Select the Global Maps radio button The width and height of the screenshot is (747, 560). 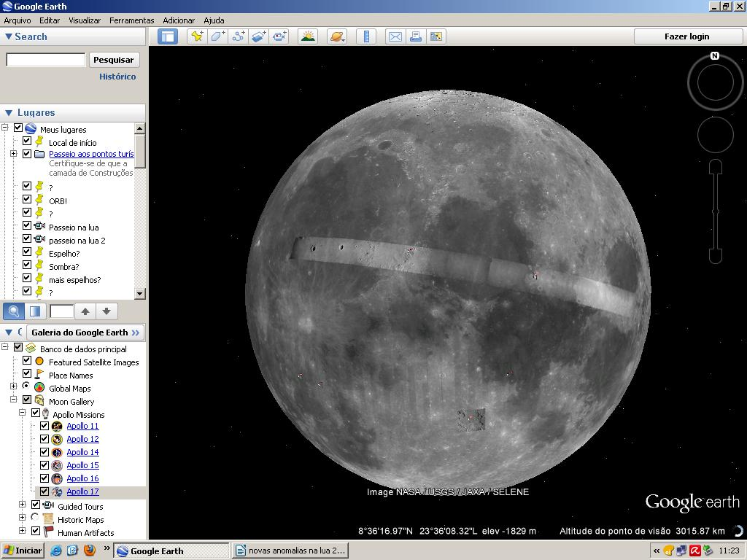[26, 386]
